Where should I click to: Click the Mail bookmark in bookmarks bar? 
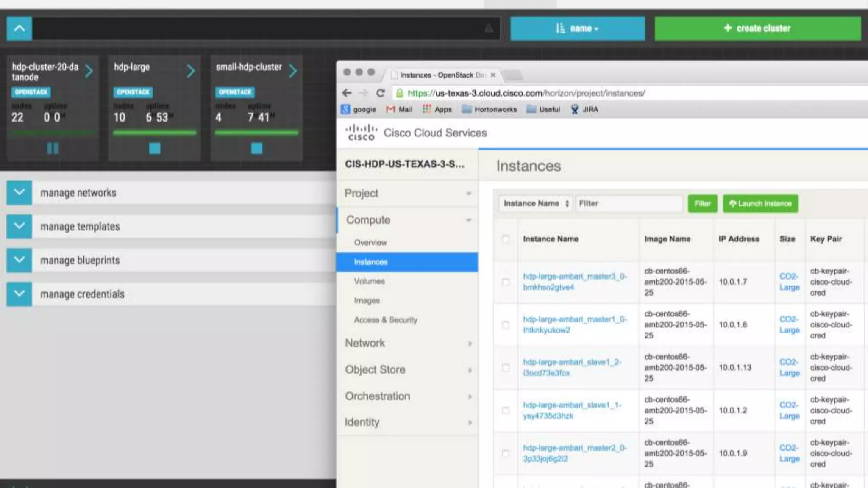point(399,109)
